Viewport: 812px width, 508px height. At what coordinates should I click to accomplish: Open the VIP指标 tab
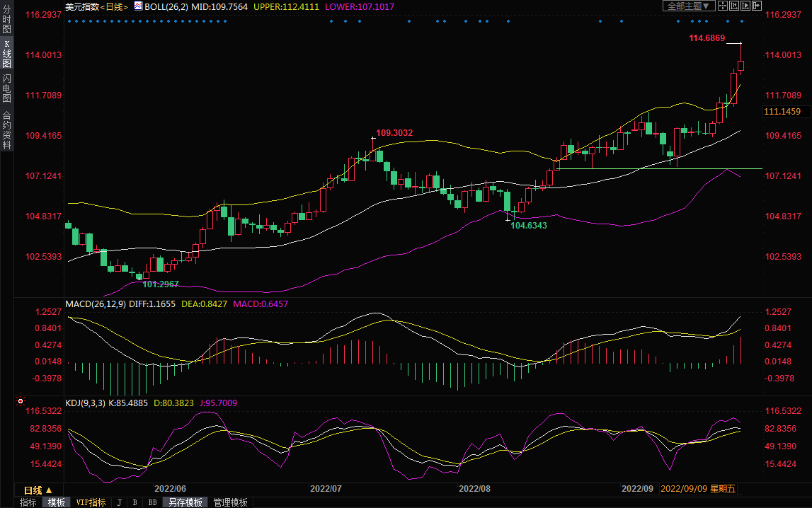tap(91, 502)
